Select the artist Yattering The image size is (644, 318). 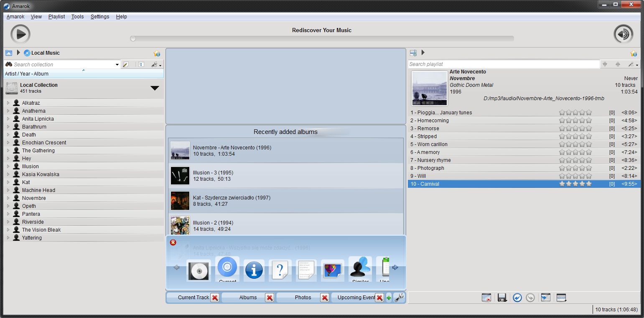click(x=32, y=238)
